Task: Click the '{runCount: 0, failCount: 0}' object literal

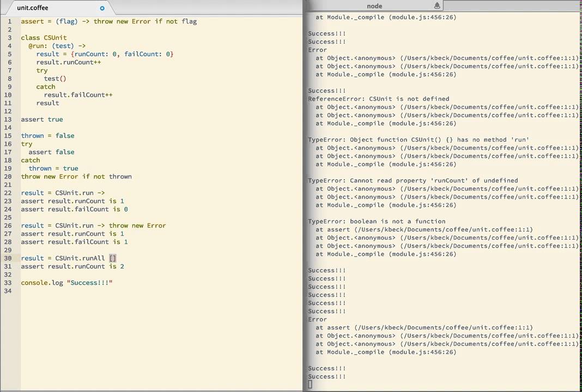Action: tap(122, 54)
